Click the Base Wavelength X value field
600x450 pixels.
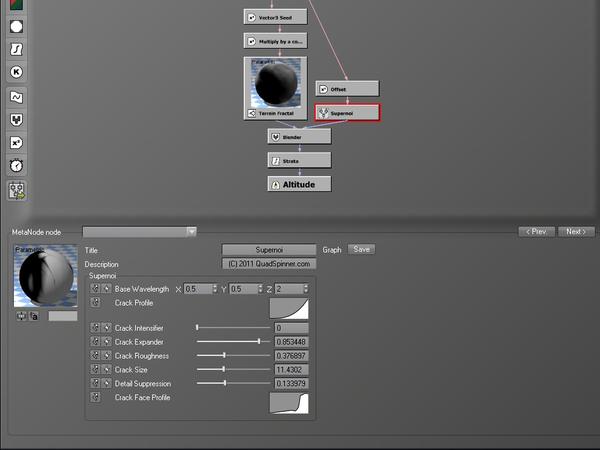pos(198,289)
